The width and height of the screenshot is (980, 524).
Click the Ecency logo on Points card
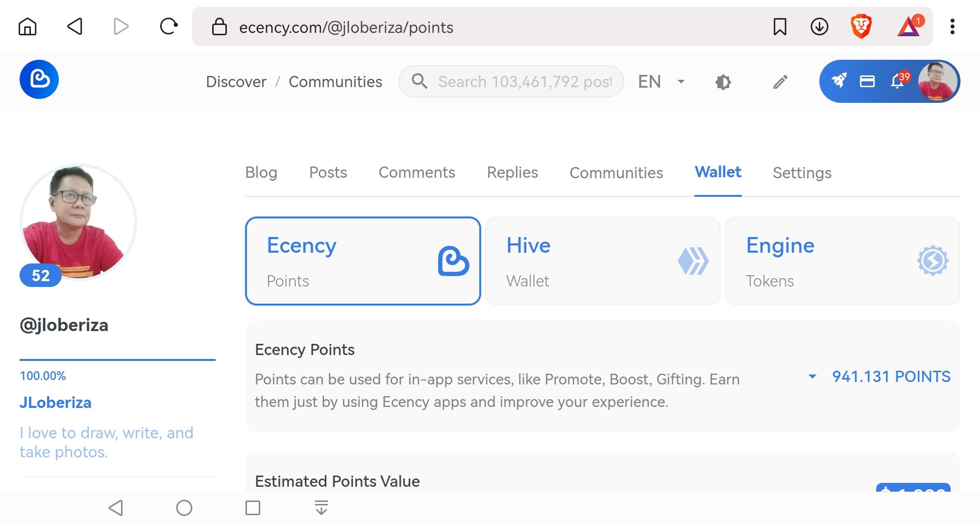[x=453, y=261]
